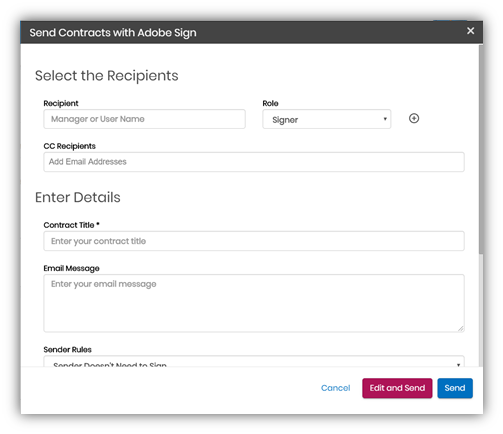This screenshot has height=434, width=503.
Task: Expand the Sender Rules dropdown
Action: click(x=254, y=361)
